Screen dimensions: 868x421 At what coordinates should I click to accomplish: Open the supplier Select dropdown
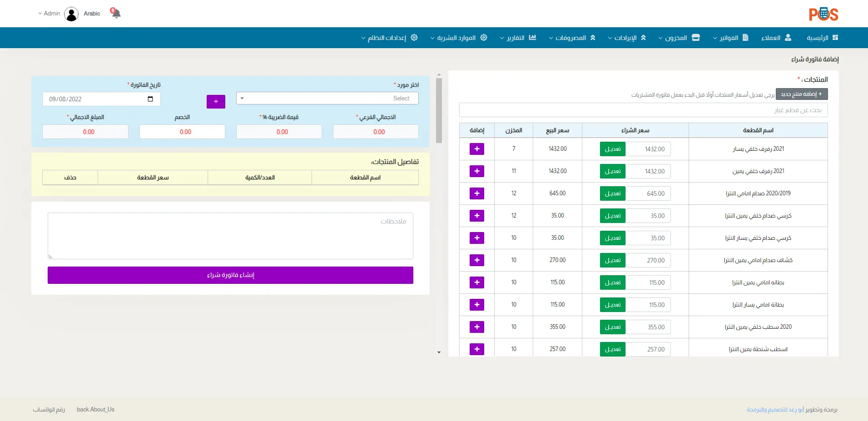pos(327,99)
